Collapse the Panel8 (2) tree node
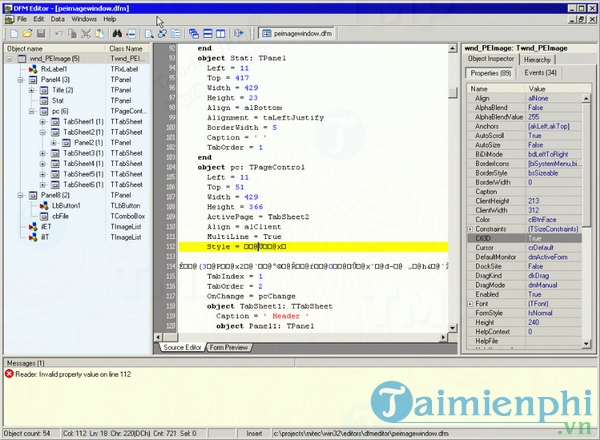The height and width of the screenshot is (440, 600). click(20, 195)
